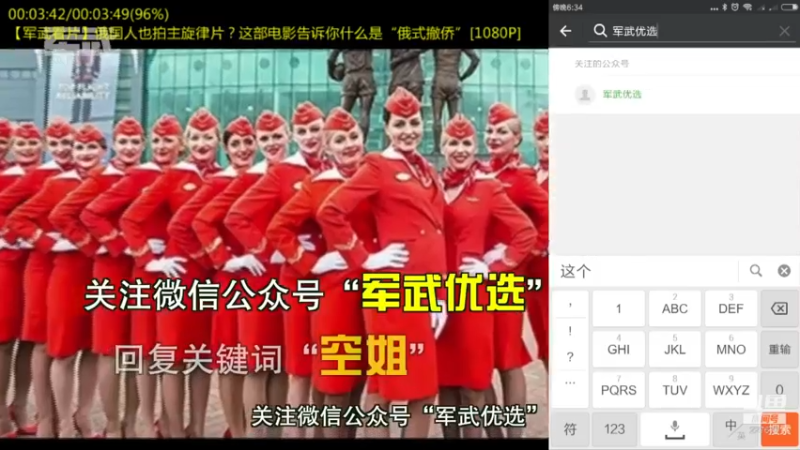Tap the 重输 re-enter key
The image size is (800, 450).
[x=779, y=349]
